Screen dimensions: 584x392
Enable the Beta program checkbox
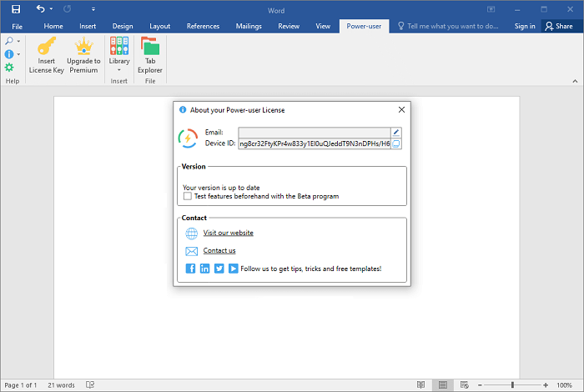tap(188, 196)
